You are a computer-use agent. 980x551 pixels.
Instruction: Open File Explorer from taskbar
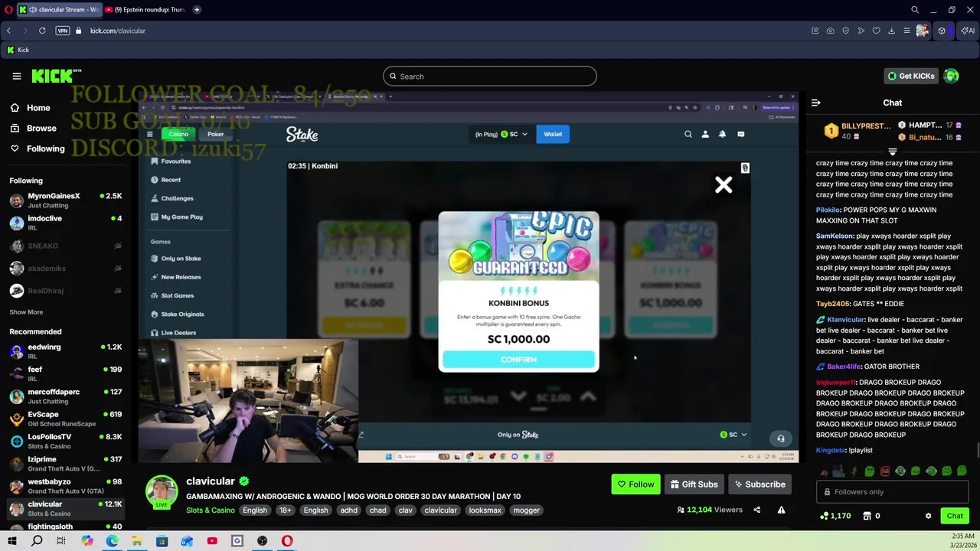click(136, 541)
